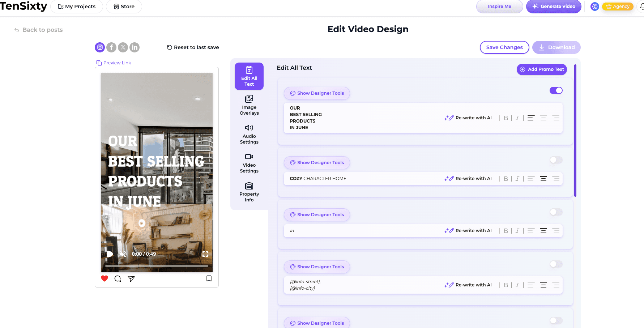
Task: Italicize the OUR BEST SELLING text
Action: [517, 118]
